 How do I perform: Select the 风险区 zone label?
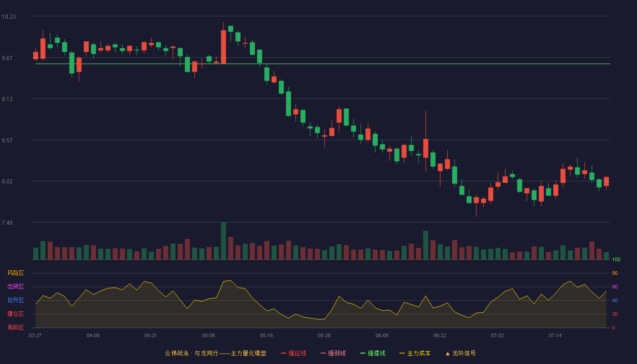(x=15, y=273)
